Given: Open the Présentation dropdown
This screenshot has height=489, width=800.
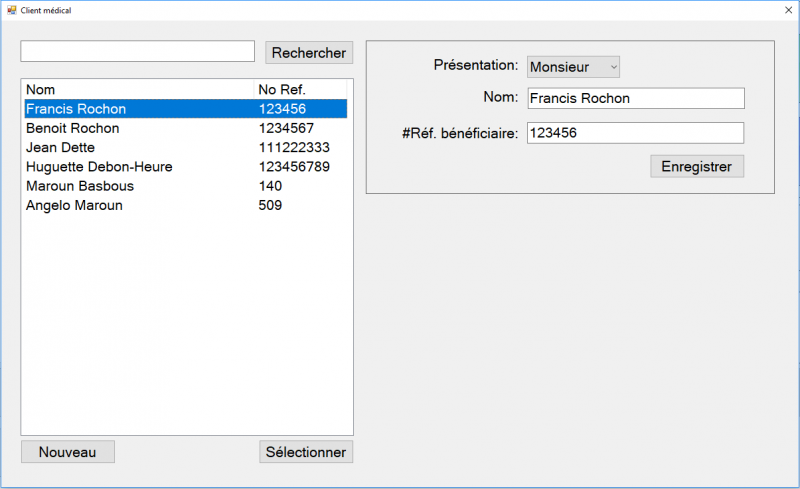Looking at the screenshot, I should pyautogui.click(x=574, y=67).
